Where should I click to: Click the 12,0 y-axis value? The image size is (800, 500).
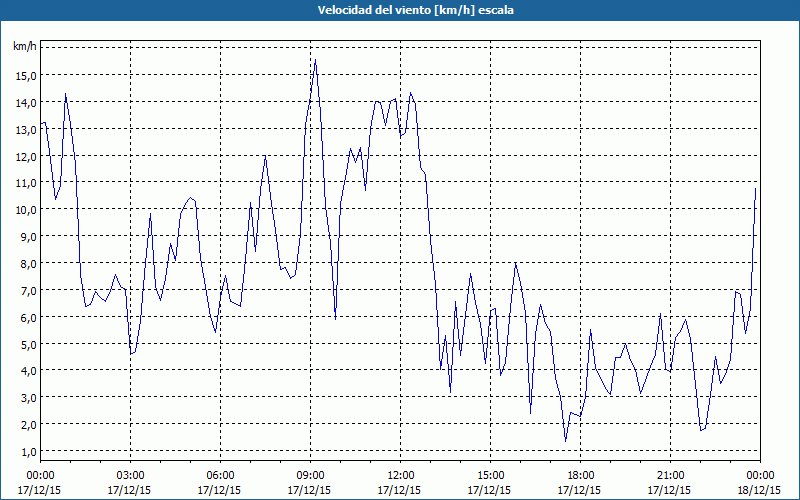pyautogui.click(x=26, y=157)
